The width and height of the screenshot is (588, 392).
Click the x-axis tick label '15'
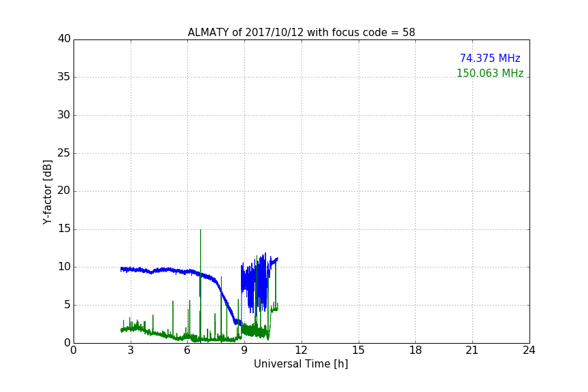pyautogui.click(x=359, y=350)
